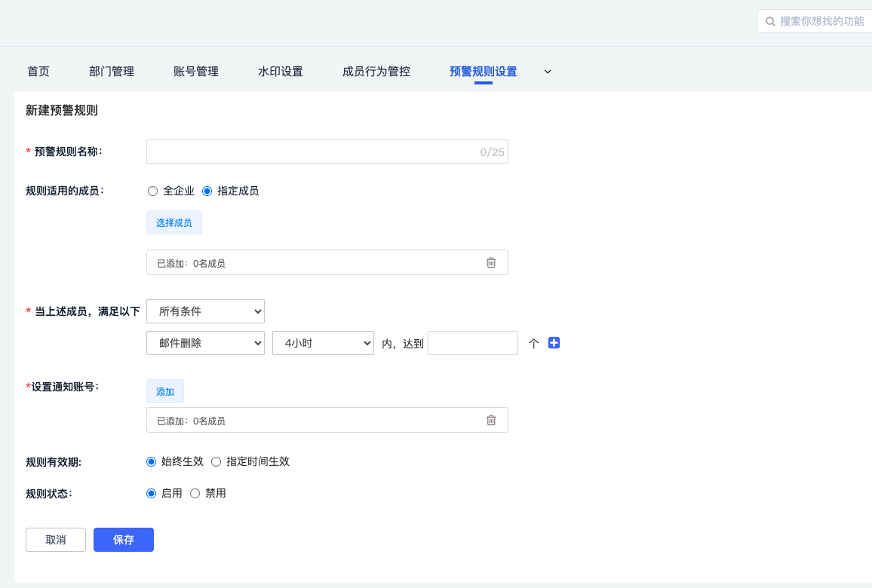Image resolution: width=872 pixels, height=588 pixels.
Task: Focus the 达到 threshold count input
Action: [473, 343]
